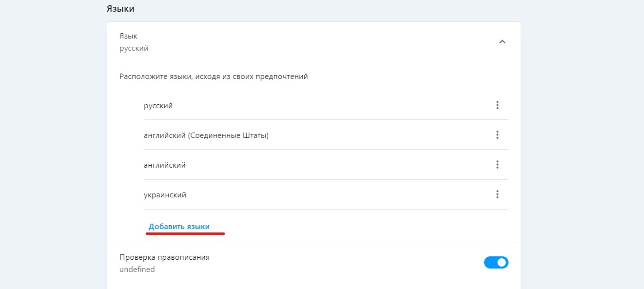Image resolution: width=644 pixels, height=289 pixels.
Task: Click the undefined subtitle under spell check
Action: point(137,270)
